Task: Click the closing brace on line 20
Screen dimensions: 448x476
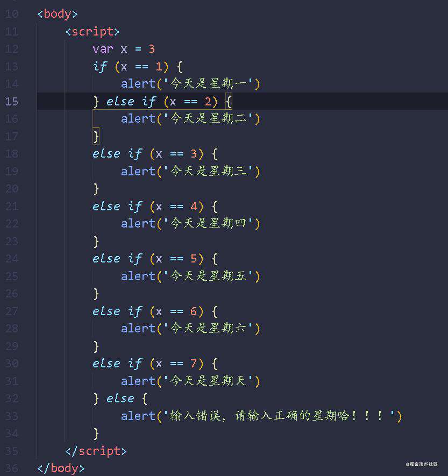Action: (x=96, y=189)
